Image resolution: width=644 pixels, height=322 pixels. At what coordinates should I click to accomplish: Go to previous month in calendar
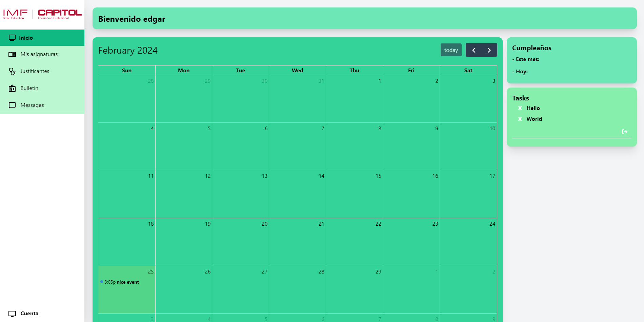tap(474, 50)
